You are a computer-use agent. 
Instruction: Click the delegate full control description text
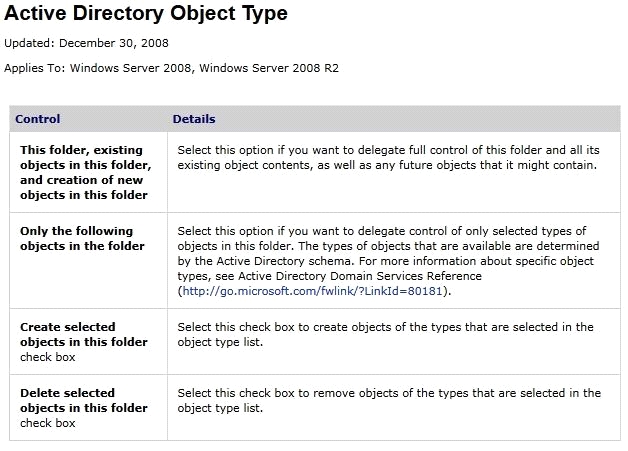[x=388, y=157]
